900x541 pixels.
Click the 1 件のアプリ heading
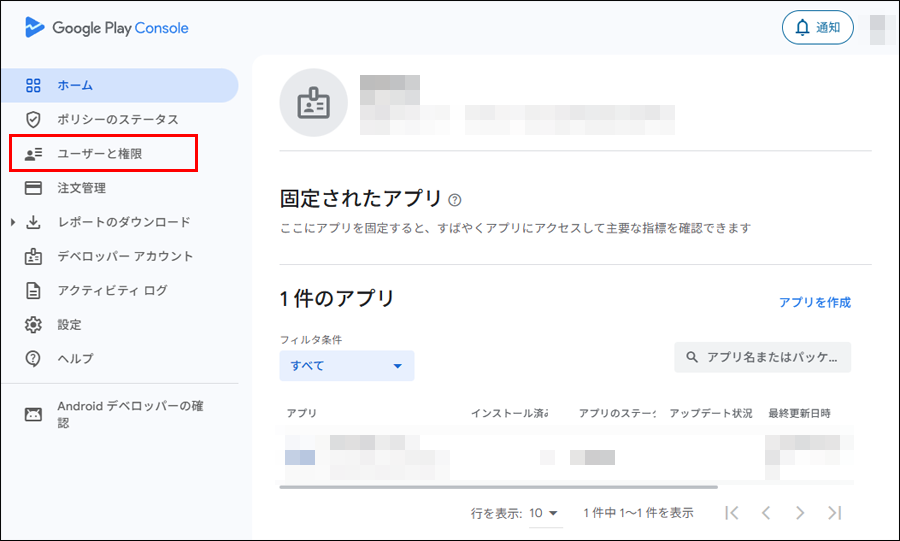pos(337,299)
